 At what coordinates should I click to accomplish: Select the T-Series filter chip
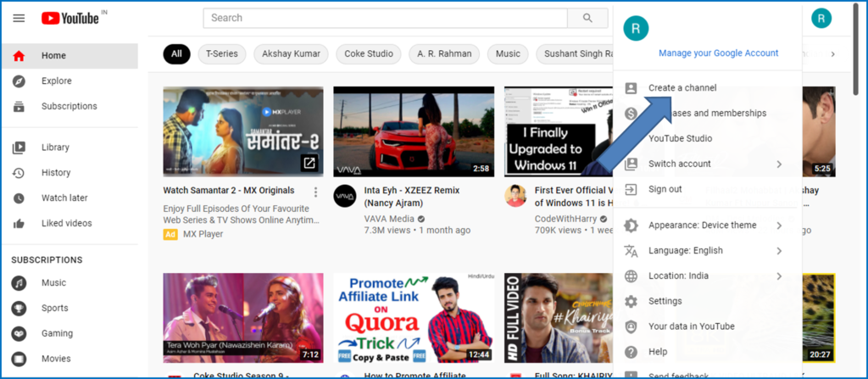pos(222,54)
